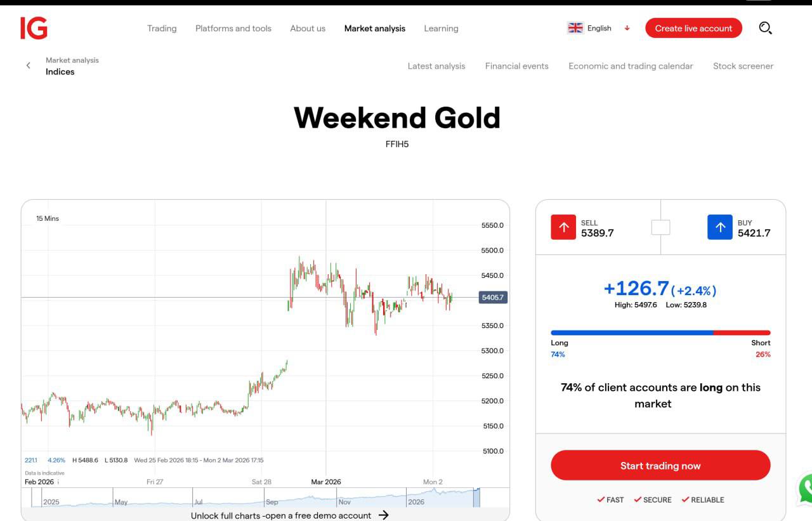
Task: Click the IG logo
Action: click(x=34, y=28)
